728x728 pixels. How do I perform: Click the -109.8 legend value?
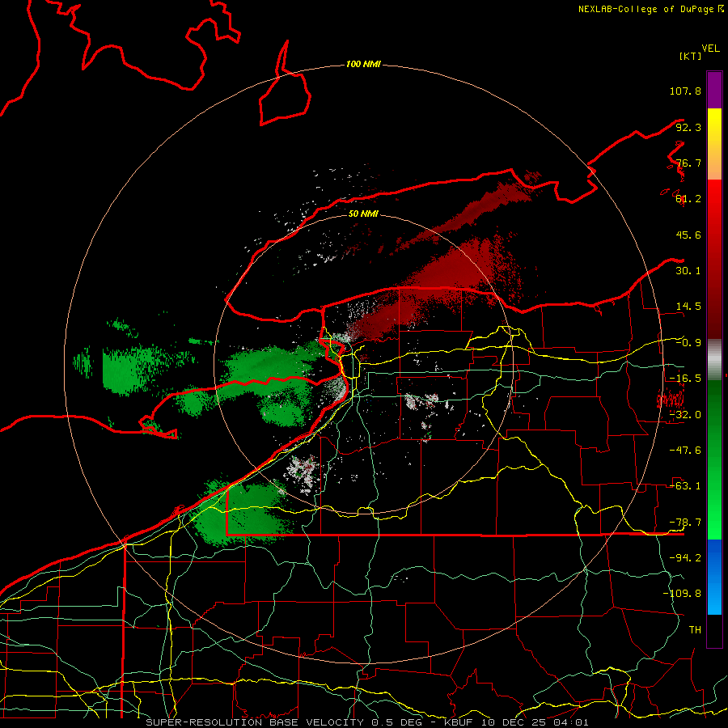click(x=682, y=594)
